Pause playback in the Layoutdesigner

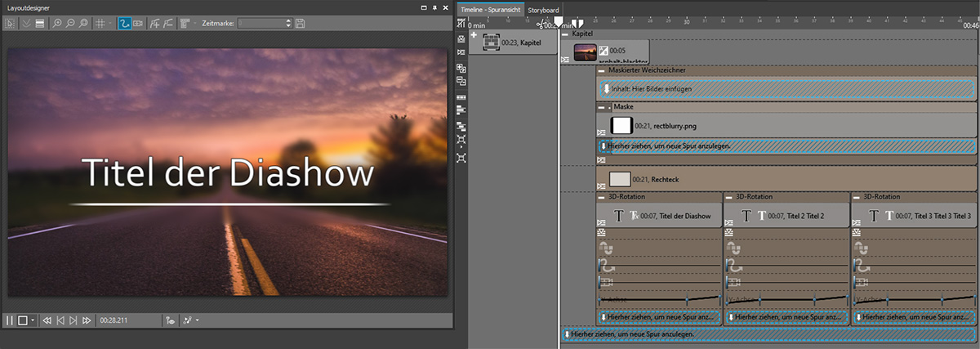coord(10,320)
